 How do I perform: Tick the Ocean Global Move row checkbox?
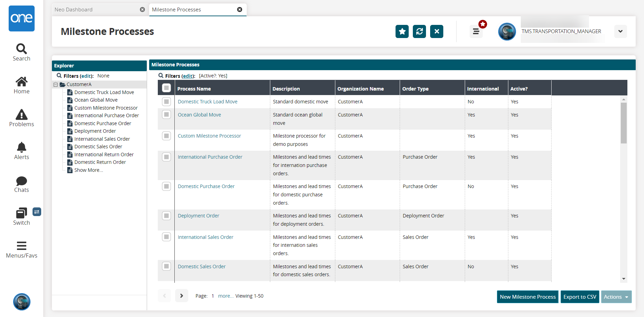pos(166,114)
